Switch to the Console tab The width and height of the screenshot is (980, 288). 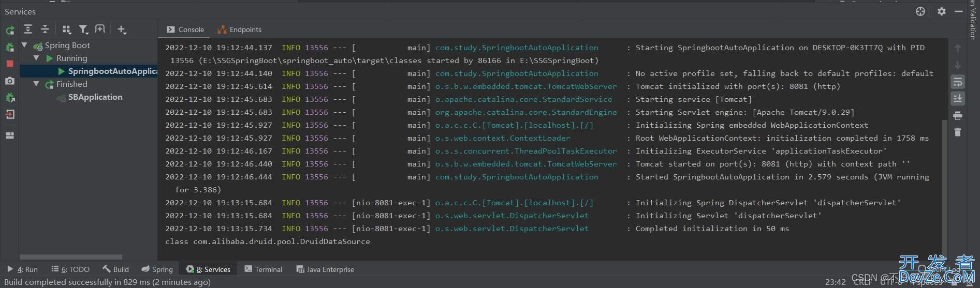click(x=185, y=29)
